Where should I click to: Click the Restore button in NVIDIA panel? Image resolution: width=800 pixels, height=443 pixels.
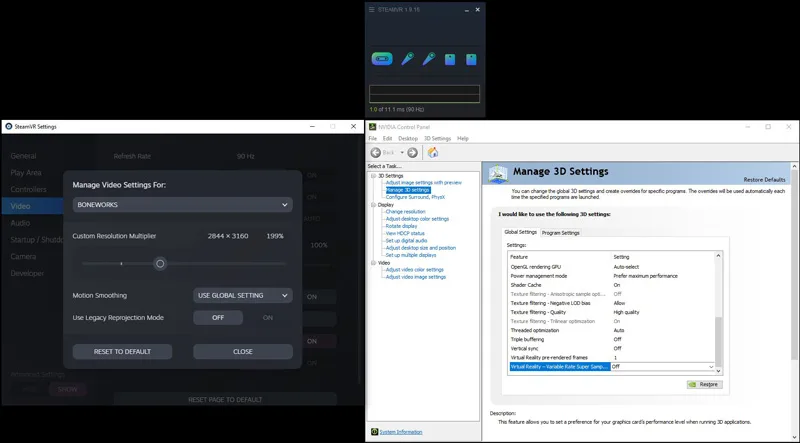pos(705,384)
